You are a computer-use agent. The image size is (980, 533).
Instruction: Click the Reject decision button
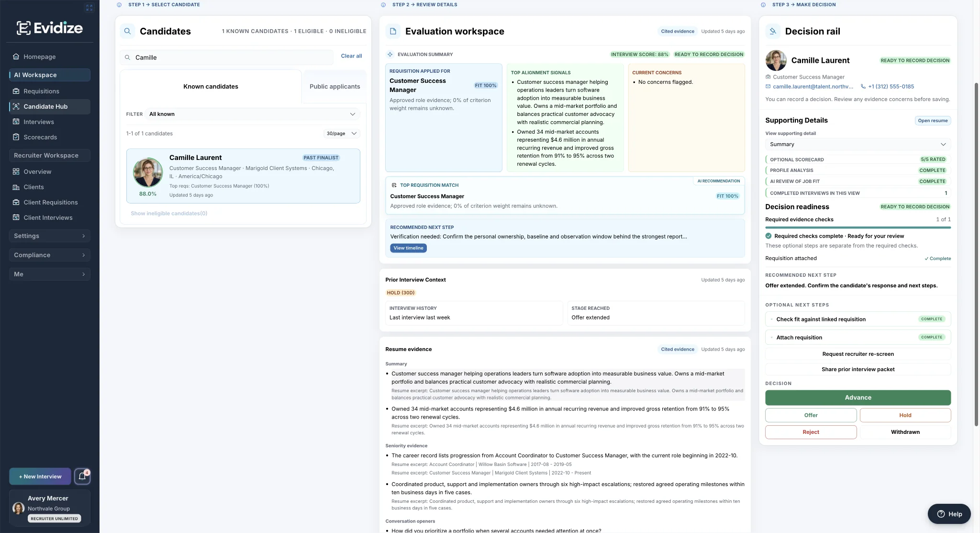point(811,432)
